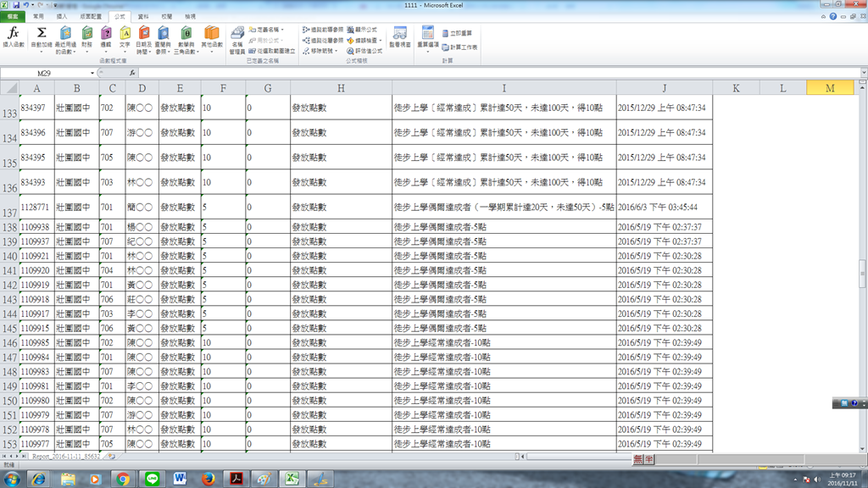Open the green File tab
Image resolution: width=868 pixels, height=488 pixels.
click(x=12, y=17)
